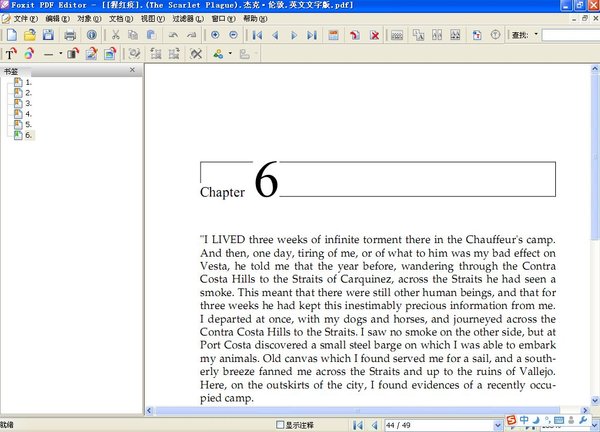
Task: Open the 文档 menu
Action: (121, 18)
